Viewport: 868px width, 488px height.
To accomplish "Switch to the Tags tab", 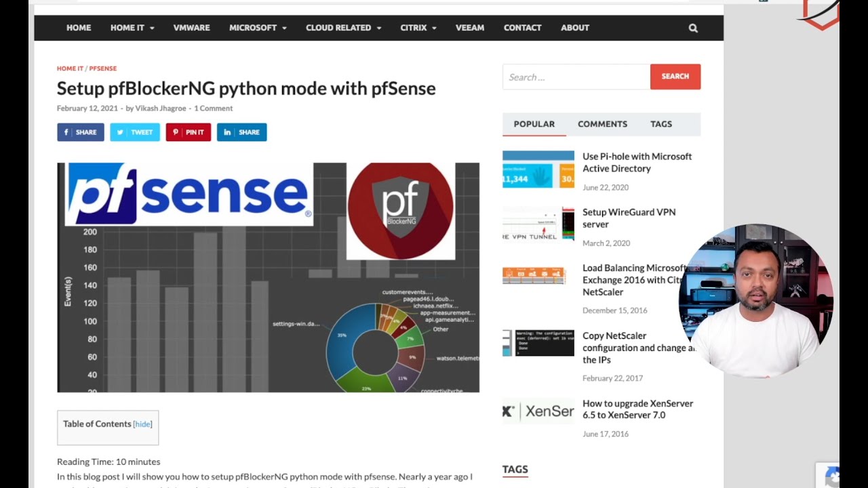I will pos(661,124).
